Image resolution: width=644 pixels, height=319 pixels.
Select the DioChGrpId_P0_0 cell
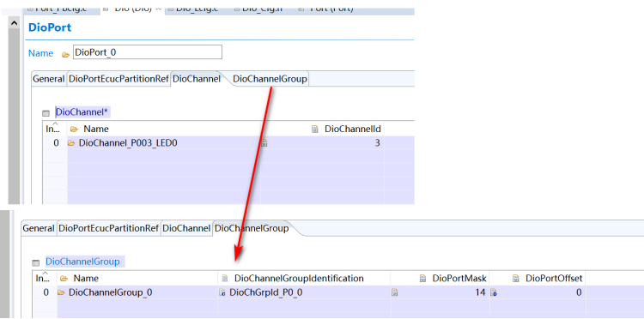pyautogui.click(x=304, y=292)
